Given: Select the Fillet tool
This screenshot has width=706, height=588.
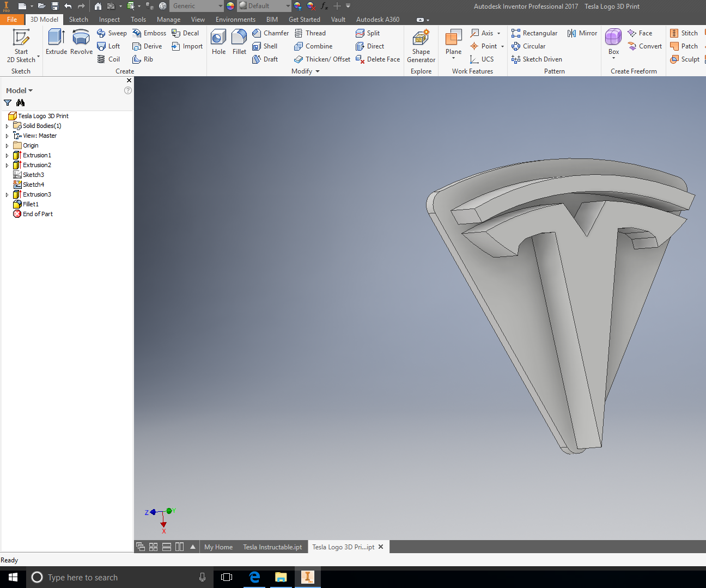Looking at the screenshot, I should (239, 42).
